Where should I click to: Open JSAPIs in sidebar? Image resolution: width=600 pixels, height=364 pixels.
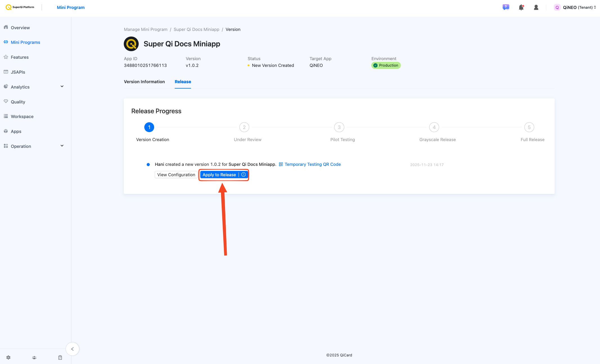click(18, 72)
